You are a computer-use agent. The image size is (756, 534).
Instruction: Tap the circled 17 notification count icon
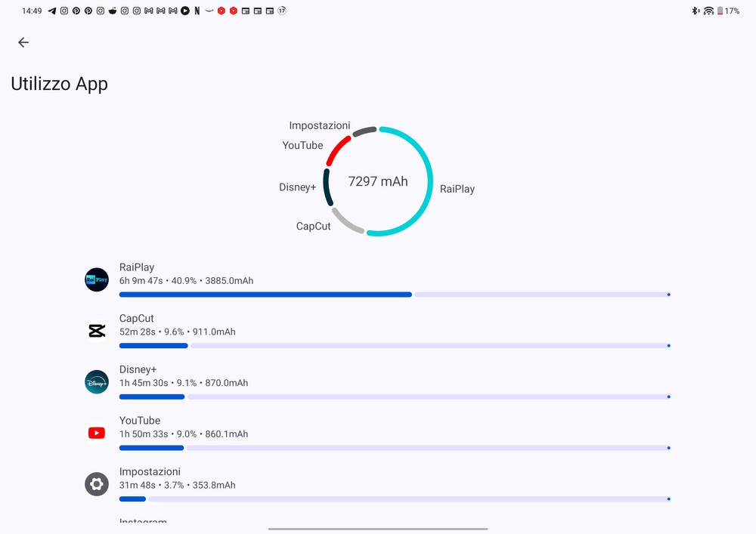point(282,11)
